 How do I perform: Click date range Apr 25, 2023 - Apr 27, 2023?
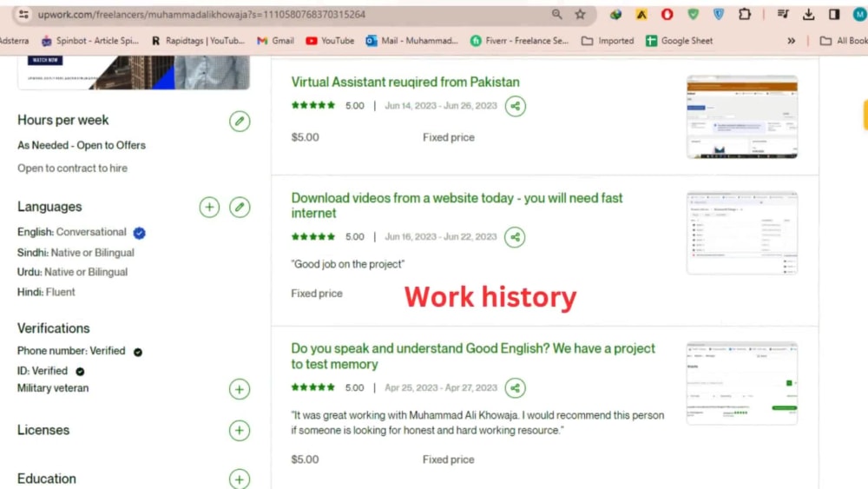coord(441,387)
